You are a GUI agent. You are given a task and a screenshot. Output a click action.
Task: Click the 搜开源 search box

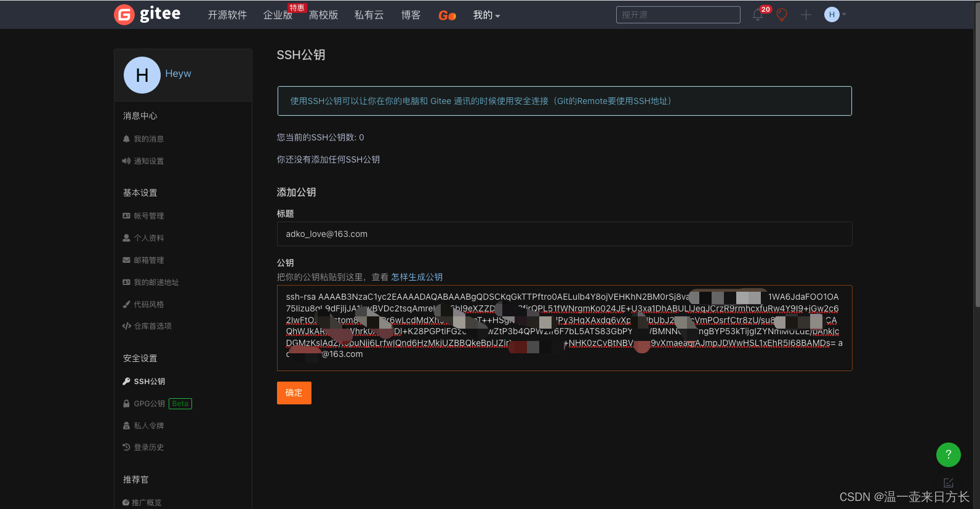point(678,15)
